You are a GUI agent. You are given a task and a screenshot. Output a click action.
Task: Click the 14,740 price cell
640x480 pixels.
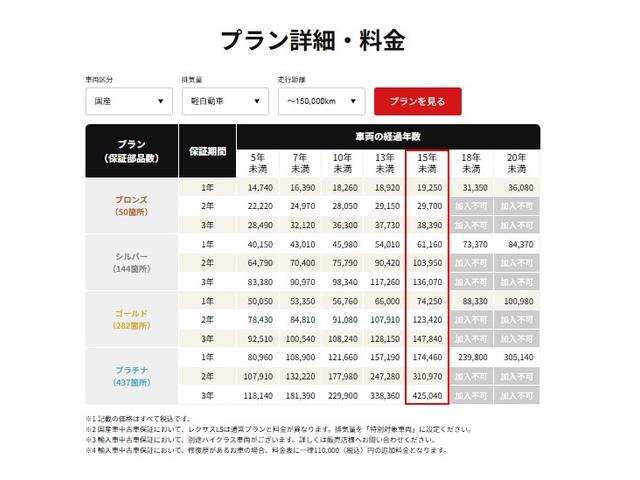click(259, 187)
